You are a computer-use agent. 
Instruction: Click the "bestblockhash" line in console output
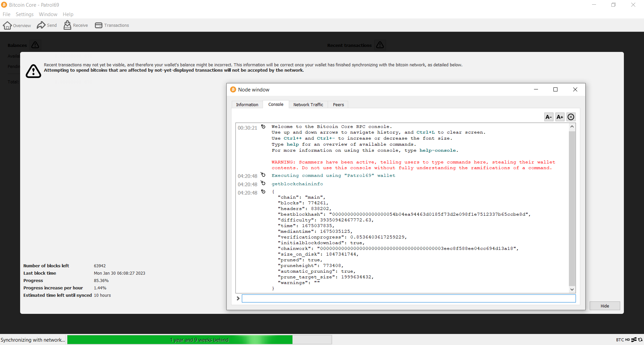pyautogui.click(x=404, y=214)
